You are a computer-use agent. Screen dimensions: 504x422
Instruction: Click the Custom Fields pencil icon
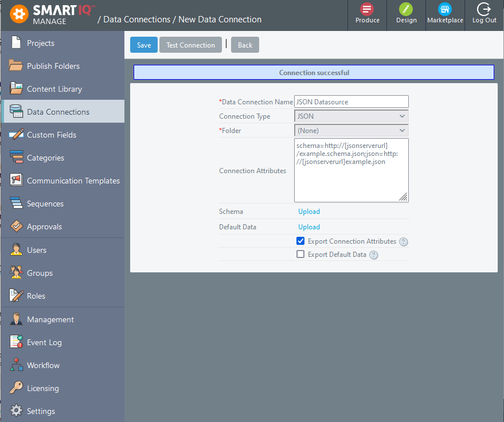tap(17, 134)
